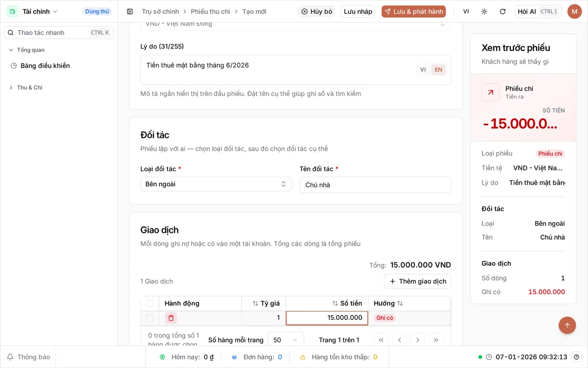
Task: Go to the next page arrow
Action: [x=417, y=340]
